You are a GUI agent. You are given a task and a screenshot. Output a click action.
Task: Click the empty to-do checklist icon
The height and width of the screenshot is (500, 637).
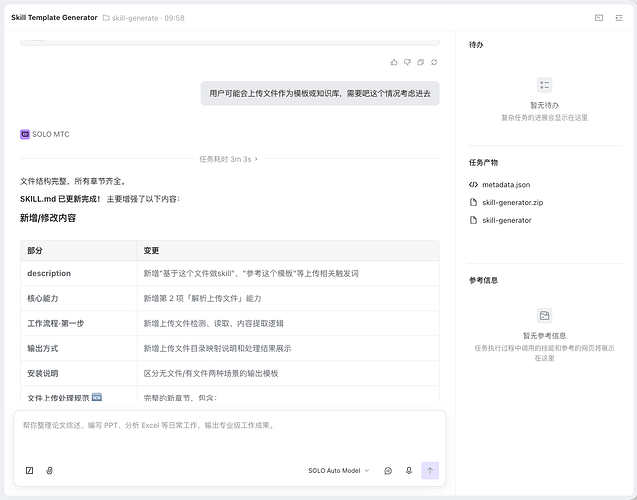[544, 85]
